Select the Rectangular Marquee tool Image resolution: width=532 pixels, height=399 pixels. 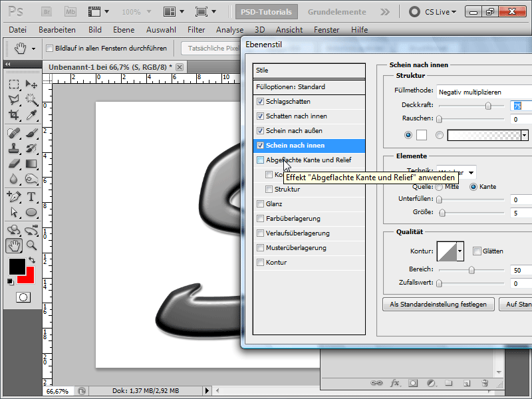(14, 84)
